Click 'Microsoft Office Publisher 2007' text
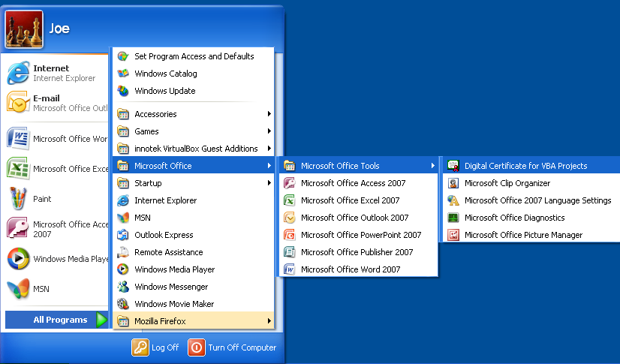 tap(357, 252)
